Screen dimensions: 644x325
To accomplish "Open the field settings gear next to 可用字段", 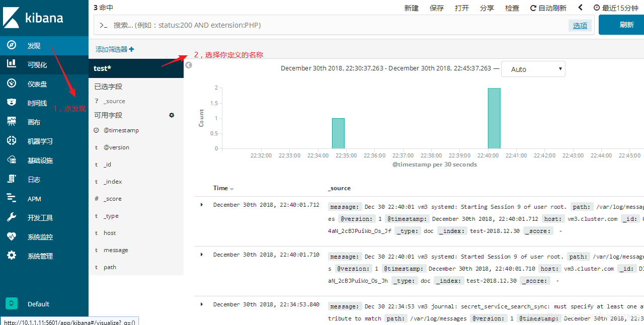I will click(x=172, y=115).
